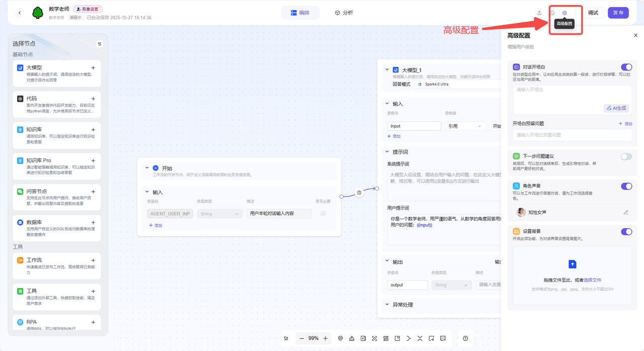
Task: Switch to the 分析 tab
Action: click(x=344, y=13)
